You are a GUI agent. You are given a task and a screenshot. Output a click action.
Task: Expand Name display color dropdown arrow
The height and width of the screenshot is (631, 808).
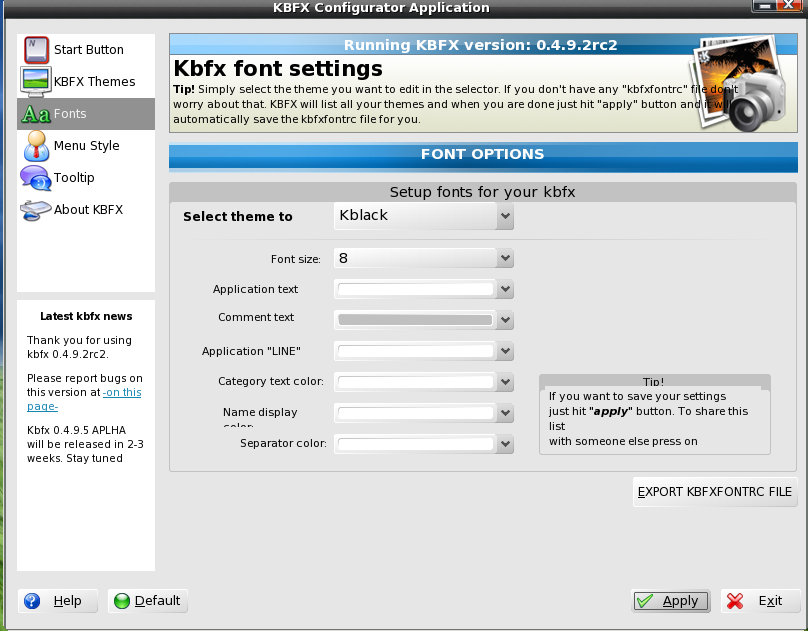point(505,413)
